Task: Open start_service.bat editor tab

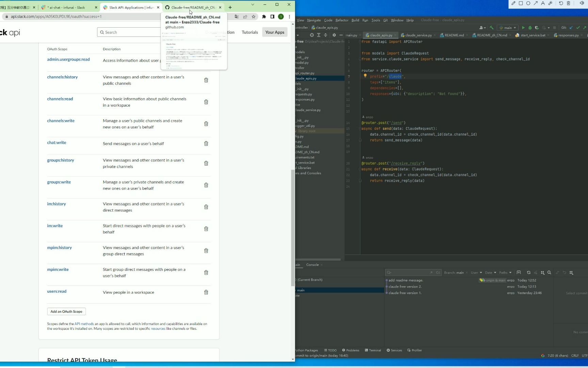Action: [x=533, y=35]
